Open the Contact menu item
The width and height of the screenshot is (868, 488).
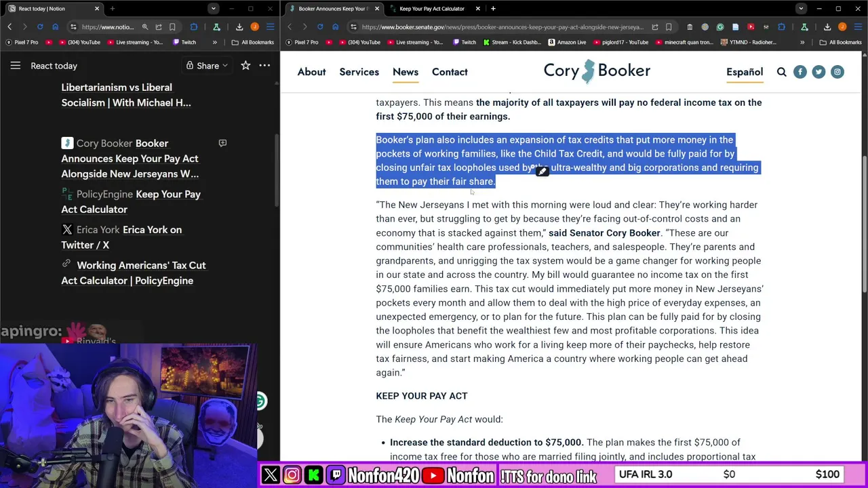tap(450, 72)
